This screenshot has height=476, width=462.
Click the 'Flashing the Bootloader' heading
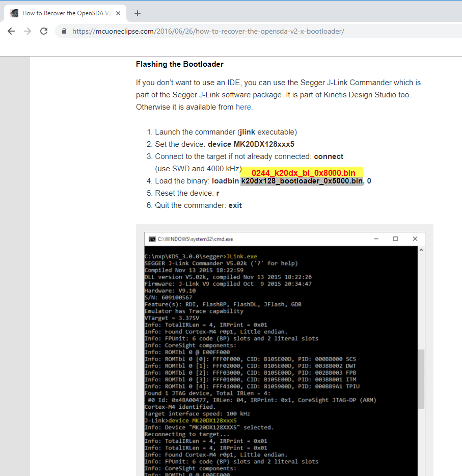tap(180, 64)
